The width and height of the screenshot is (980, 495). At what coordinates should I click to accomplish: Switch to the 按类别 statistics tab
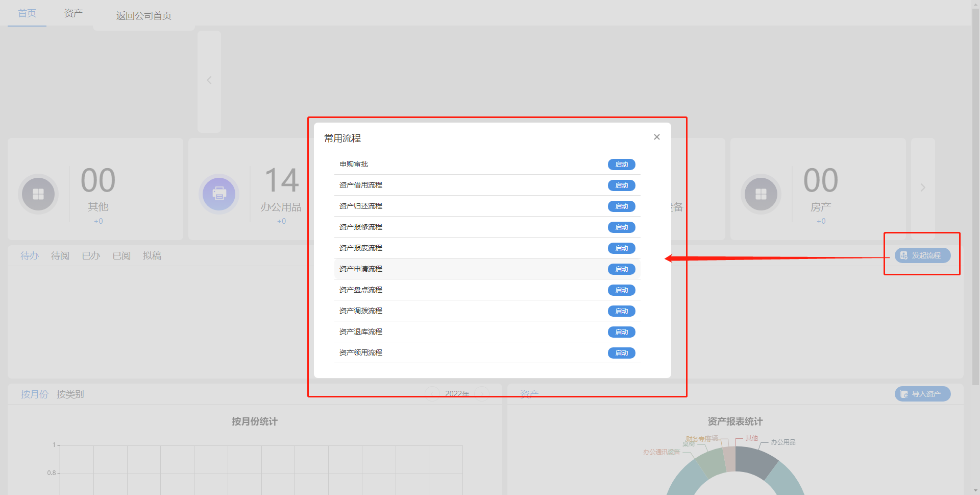(70, 394)
